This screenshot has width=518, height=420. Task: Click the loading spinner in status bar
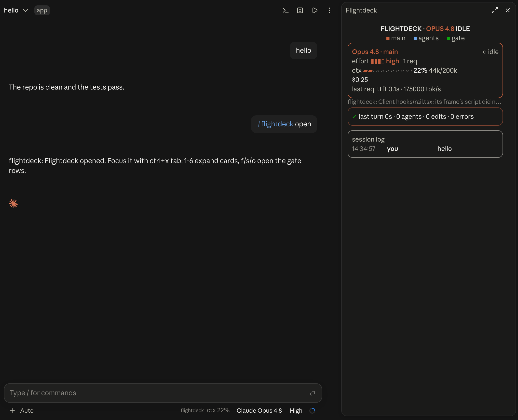(312, 410)
